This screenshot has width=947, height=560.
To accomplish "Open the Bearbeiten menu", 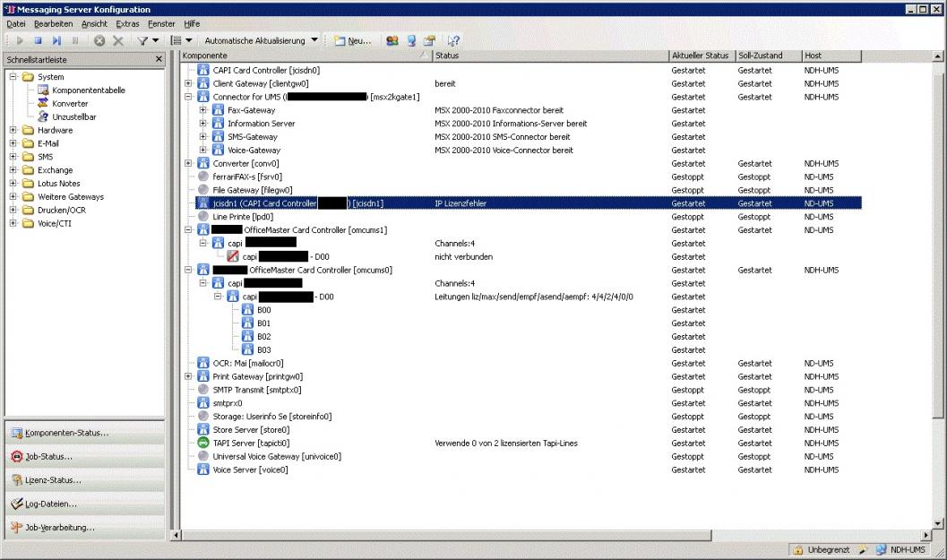I will pyautogui.click(x=54, y=23).
